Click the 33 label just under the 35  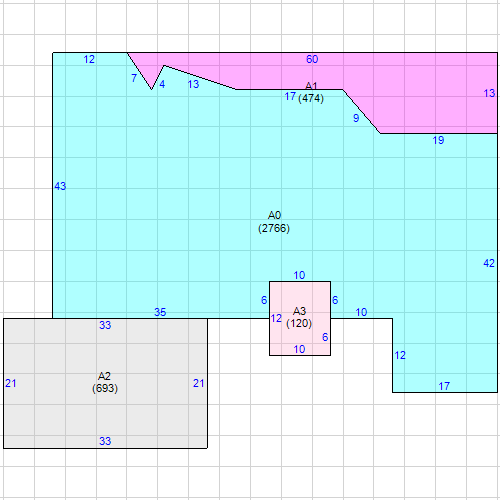click(105, 325)
